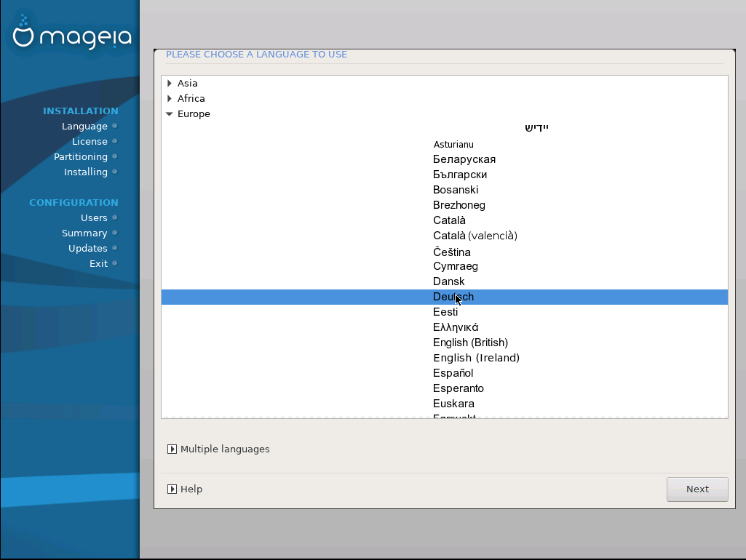
Task: Select Esperanto in the list
Action: tap(458, 388)
